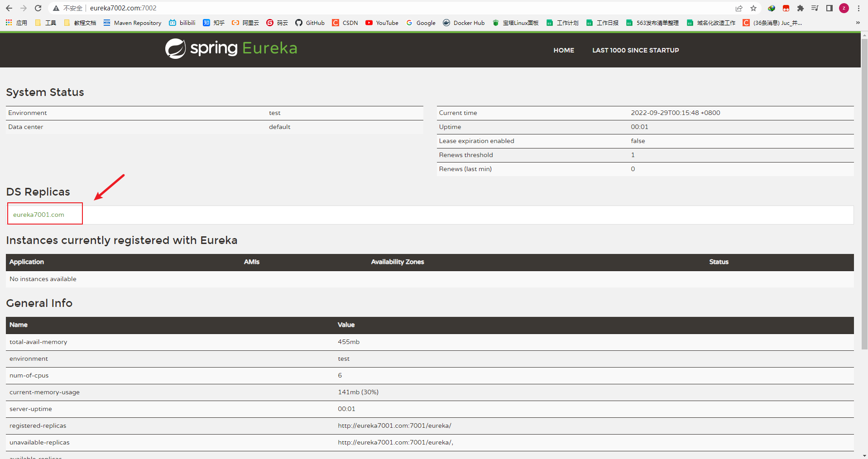Toggle the browser side panel
Screen dimensions: 868x459
point(830,8)
